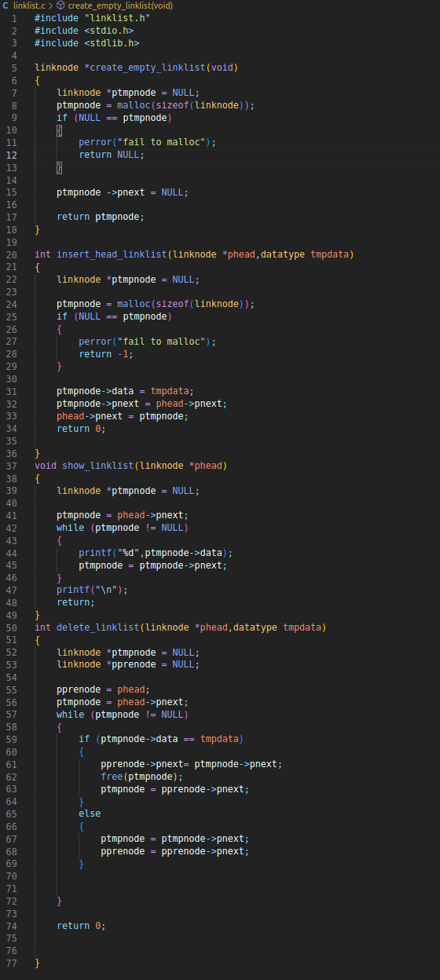Click 'ptmpnode->pnext = phead->pnext;' line

(x=141, y=404)
